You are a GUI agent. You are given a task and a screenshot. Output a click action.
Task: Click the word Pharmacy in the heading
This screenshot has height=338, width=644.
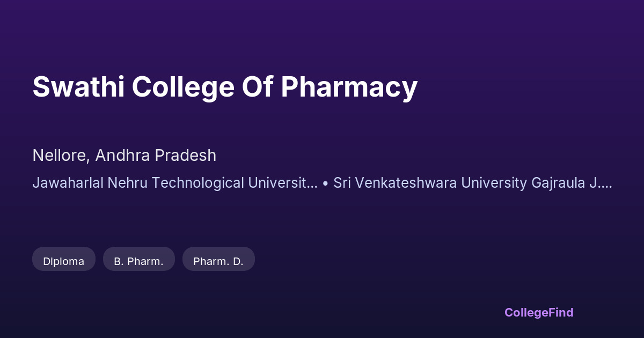pyautogui.click(x=349, y=87)
